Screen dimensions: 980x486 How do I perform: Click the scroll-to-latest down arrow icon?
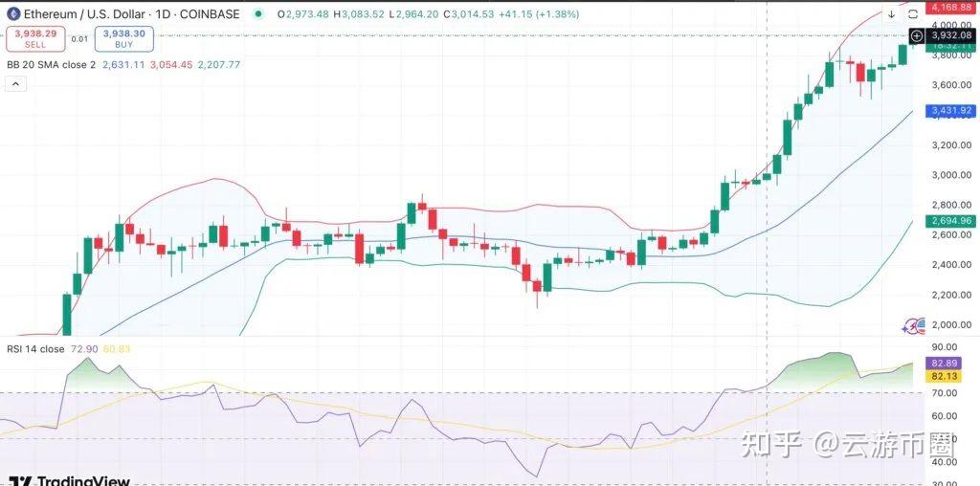pyautogui.click(x=892, y=14)
